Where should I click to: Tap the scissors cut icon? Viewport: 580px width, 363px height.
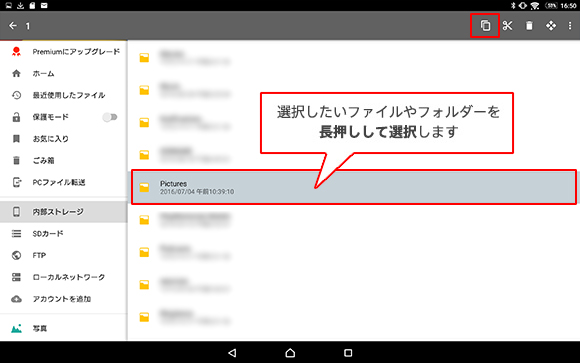[508, 26]
